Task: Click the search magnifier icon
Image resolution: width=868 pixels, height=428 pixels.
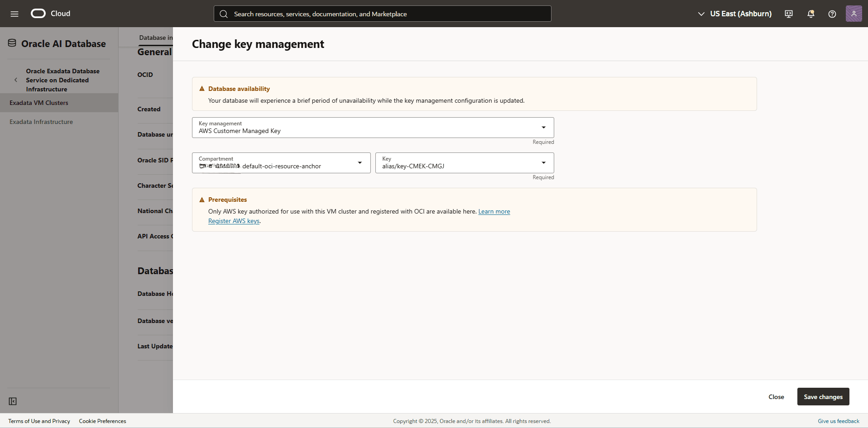Action: click(x=224, y=14)
